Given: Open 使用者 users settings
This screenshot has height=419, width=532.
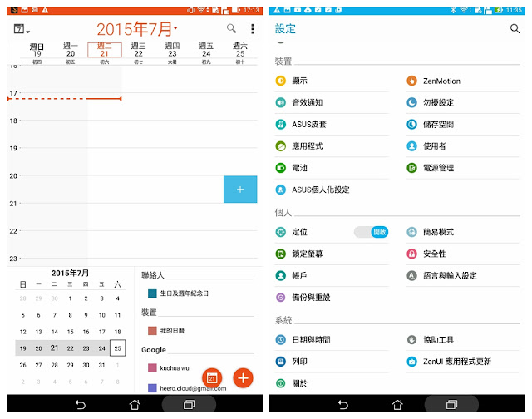Looking at the screenshot, I should coord(463,146).
